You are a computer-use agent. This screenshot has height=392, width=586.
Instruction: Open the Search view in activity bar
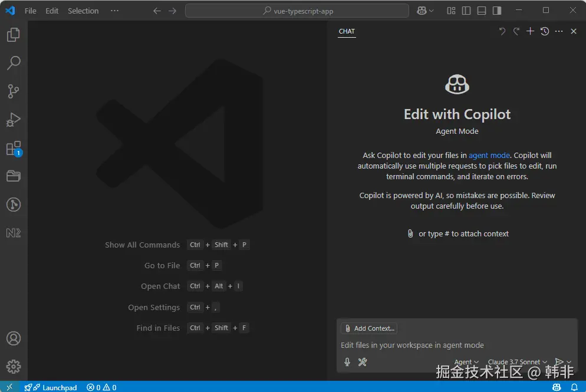click(14, 63)
